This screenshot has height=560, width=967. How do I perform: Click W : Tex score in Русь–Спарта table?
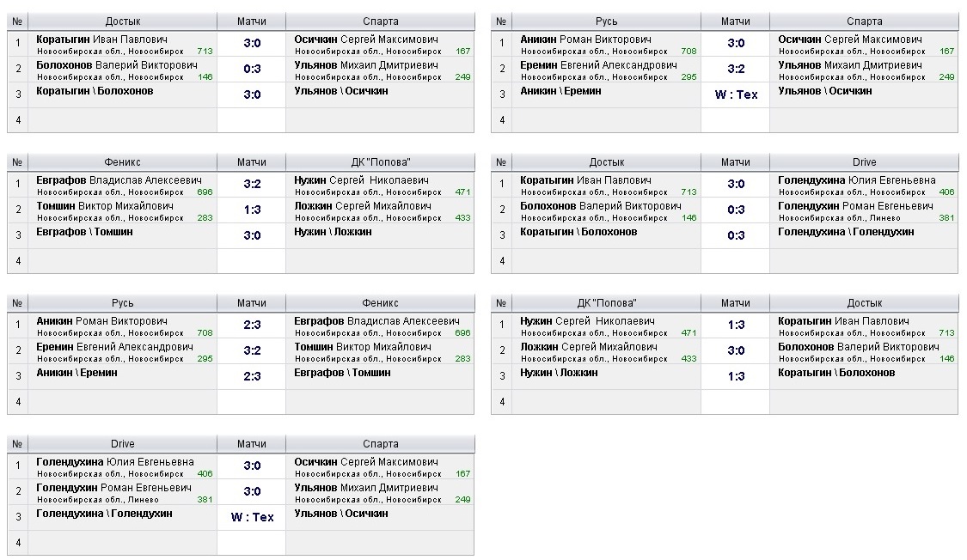(x=736, y=94)
